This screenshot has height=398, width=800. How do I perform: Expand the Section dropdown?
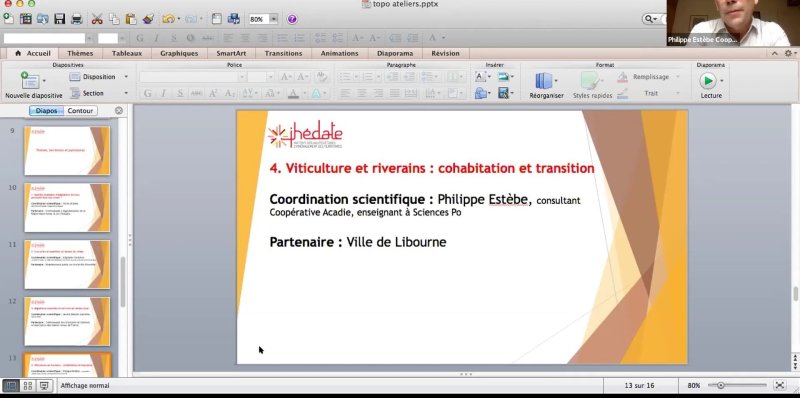(x=126, y=93)
